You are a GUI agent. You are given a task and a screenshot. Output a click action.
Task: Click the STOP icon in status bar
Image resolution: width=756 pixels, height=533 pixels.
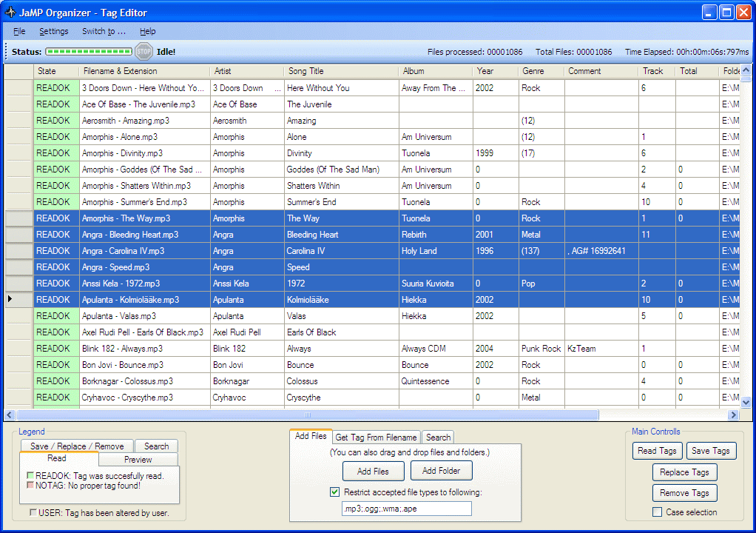(x=144, y=52)
